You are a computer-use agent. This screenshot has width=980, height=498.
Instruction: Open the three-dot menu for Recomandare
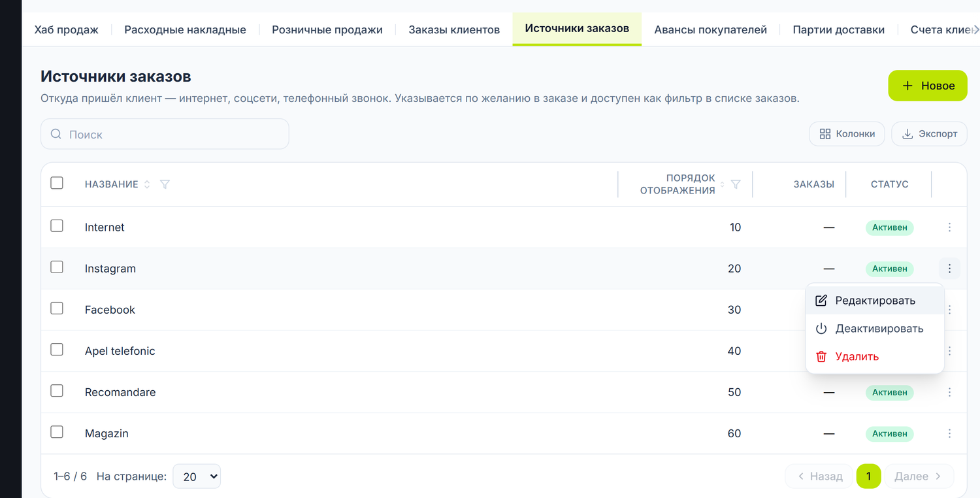coord(949,392)
